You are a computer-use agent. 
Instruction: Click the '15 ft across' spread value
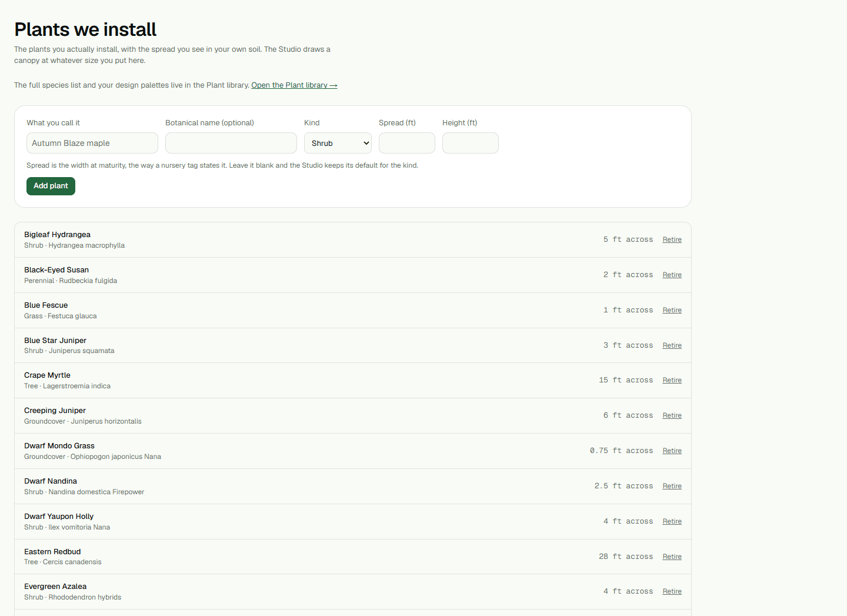tap(626, 380)
